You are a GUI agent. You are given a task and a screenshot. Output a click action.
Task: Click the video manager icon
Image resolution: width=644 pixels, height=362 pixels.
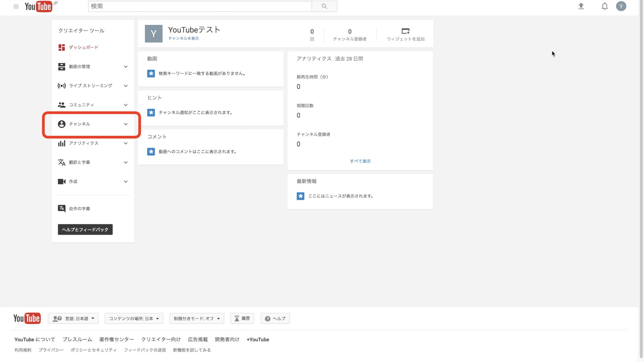coord(62,67)
